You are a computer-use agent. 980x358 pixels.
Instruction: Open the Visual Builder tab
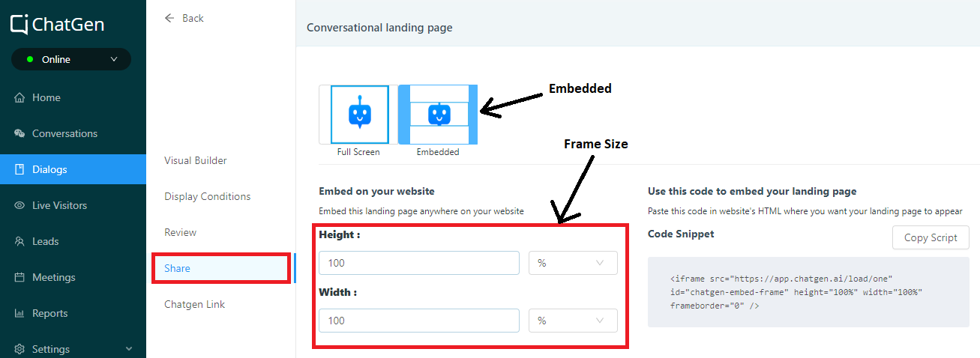(x=196, y=161)
